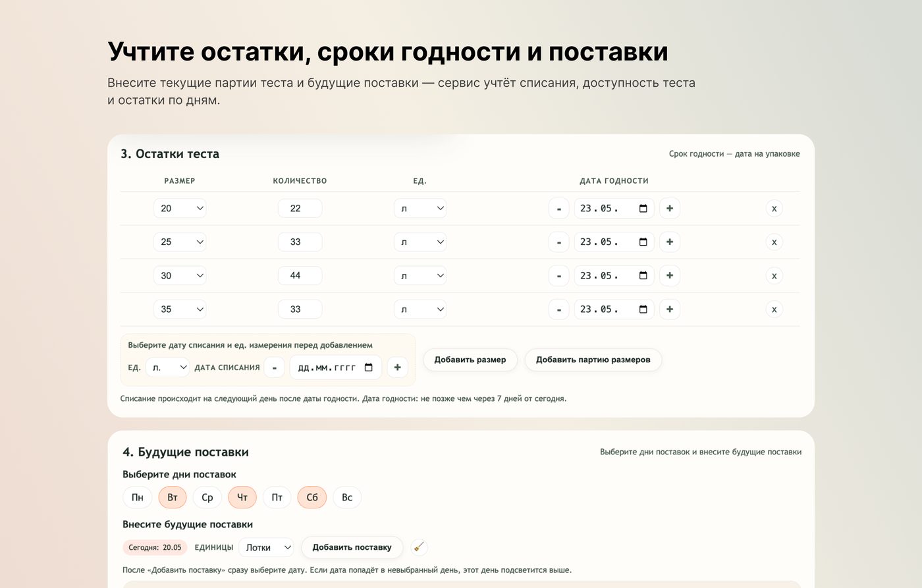922x588 pixels.
Task: Remove the size 20 row
Action: click(774, 209)
